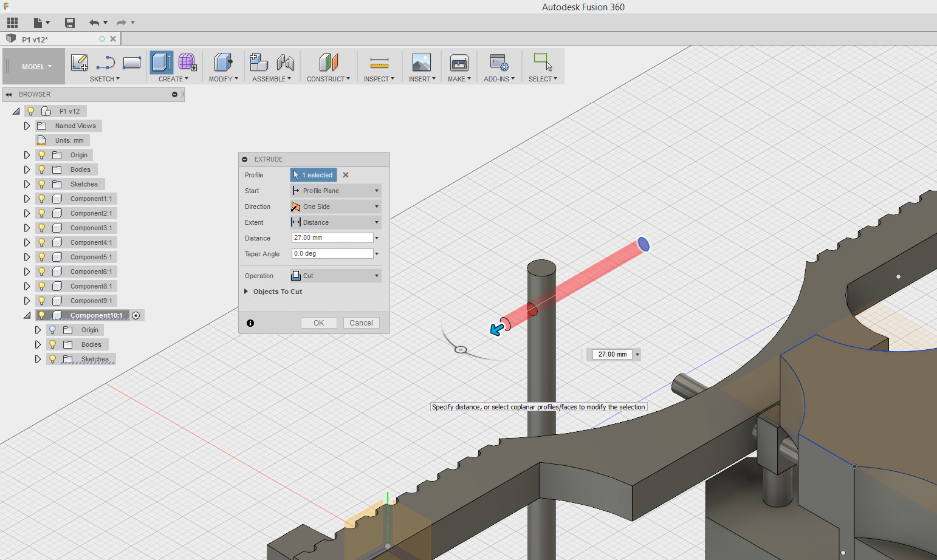Open the Operation Cut dropdown
Image resolution: width=937 pixels, height=560 pixels.
pyautogui.click(x=336, y=276)
